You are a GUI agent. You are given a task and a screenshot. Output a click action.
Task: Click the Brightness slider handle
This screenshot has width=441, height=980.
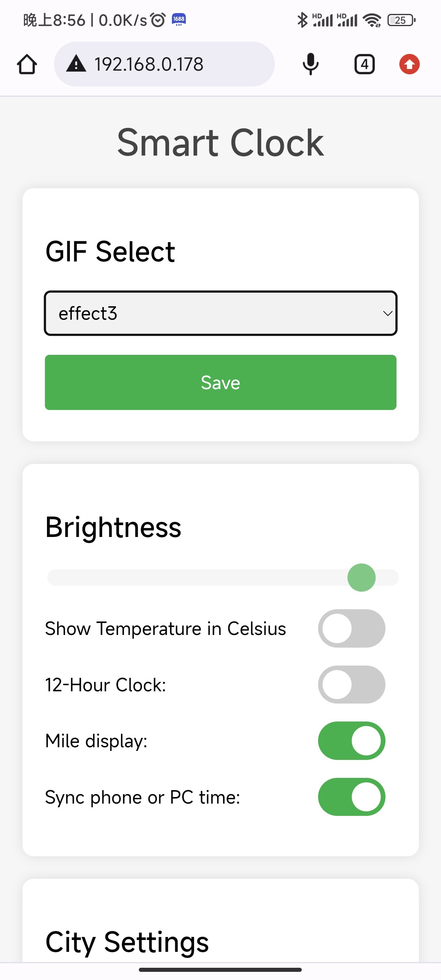(361, 577)
